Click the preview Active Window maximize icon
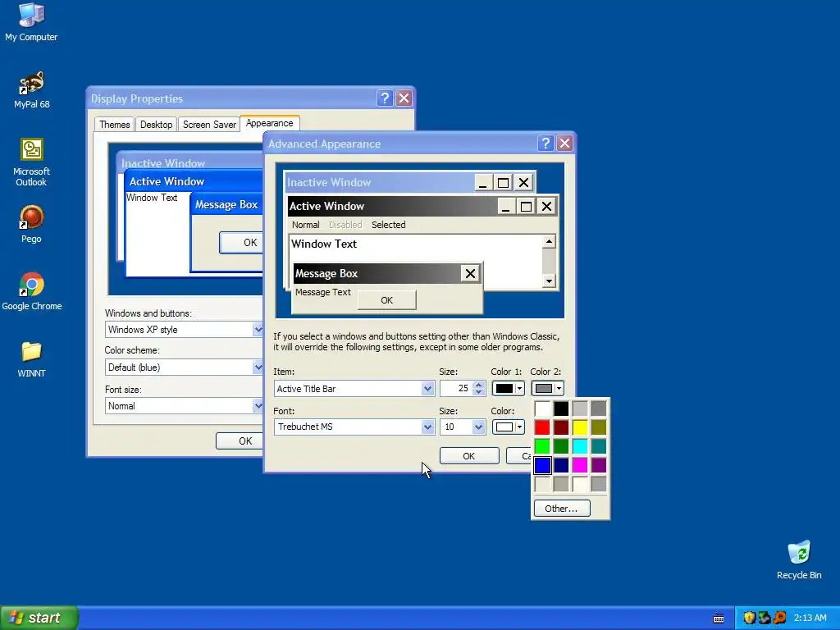This screenshot has width=840, height=630. [526, 206]
